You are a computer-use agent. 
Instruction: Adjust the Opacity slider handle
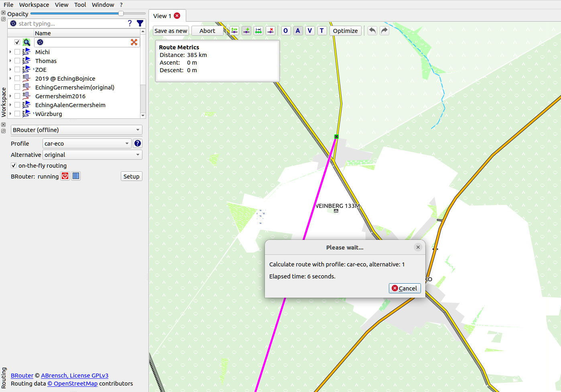point(121,14)
